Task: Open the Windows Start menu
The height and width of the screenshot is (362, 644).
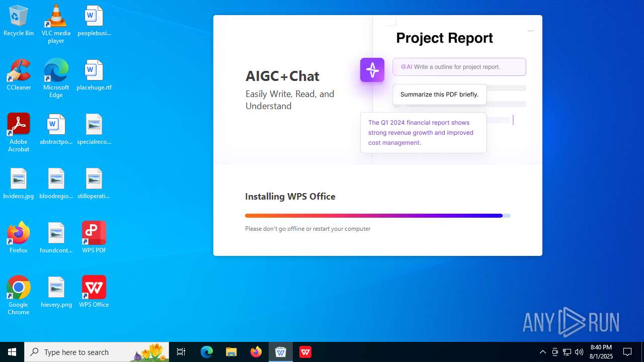Action: tap(12, 352)
